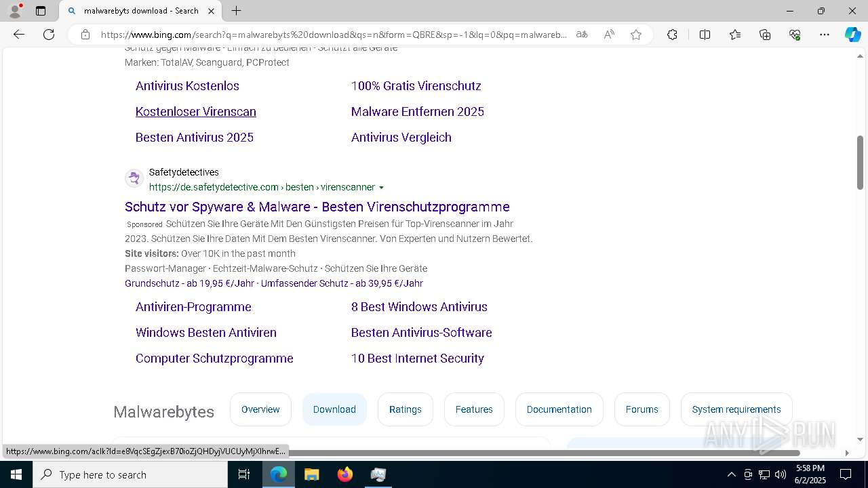Open Extensions puzzle icon
Image resolution: width=868 pixels, height=488 pixels.
[x=672, y=35]
